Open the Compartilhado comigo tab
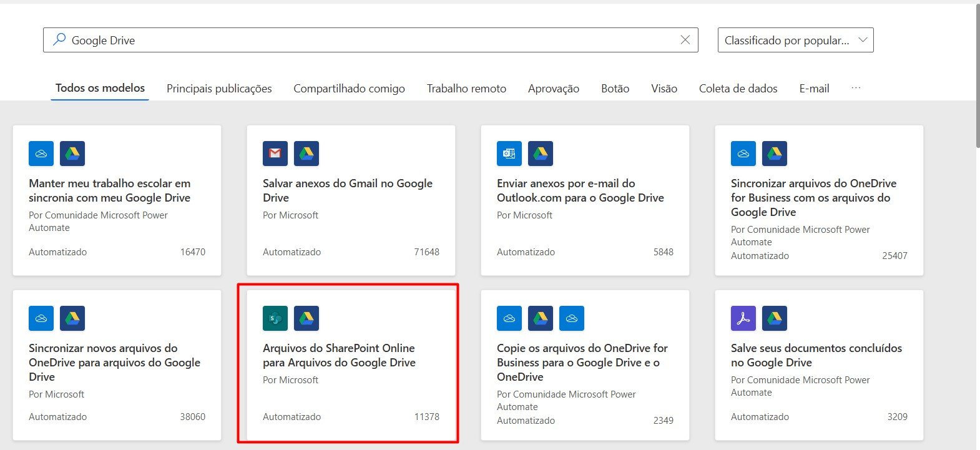This screenshot has height=450, width=980. 349,89
